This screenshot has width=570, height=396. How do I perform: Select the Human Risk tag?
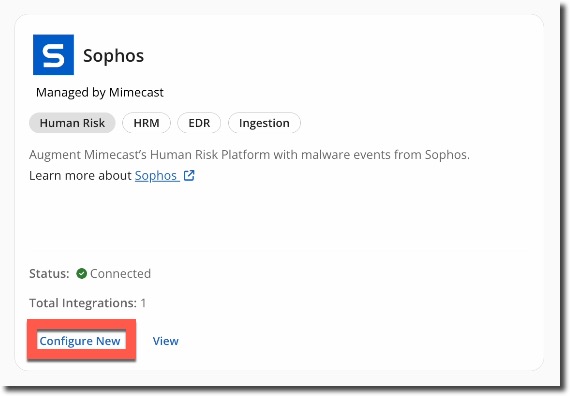pyautogui.click(x=72, y=123)
